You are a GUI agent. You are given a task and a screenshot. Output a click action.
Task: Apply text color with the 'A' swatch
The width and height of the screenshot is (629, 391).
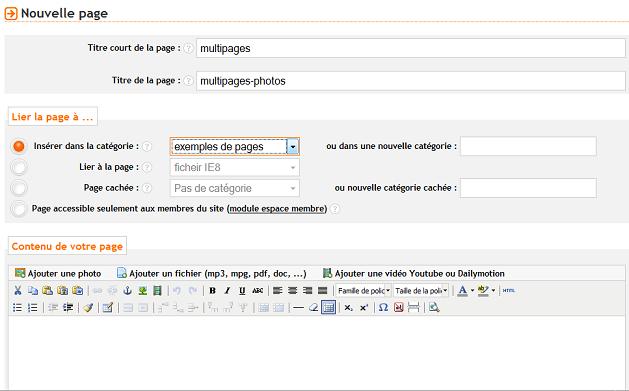point(463,290)
